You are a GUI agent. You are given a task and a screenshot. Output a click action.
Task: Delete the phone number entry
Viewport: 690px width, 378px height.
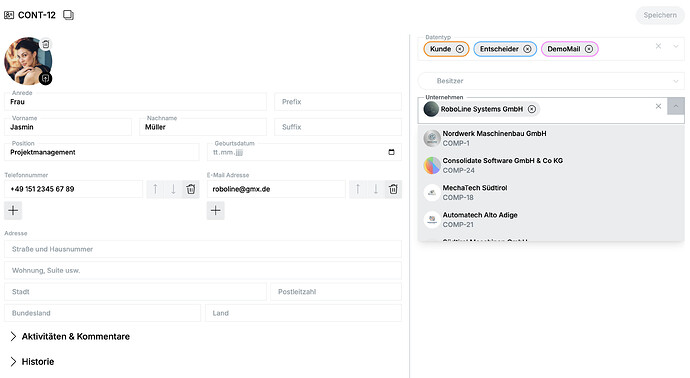click(x=191, y=189)
